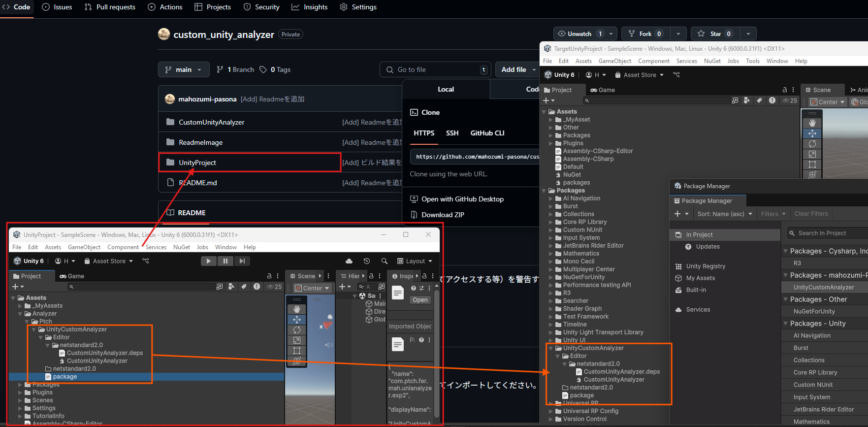Click Search by Log Type icon in TargetUnityProject
Viewport: 868px width, 427px height.
(772, 100)
